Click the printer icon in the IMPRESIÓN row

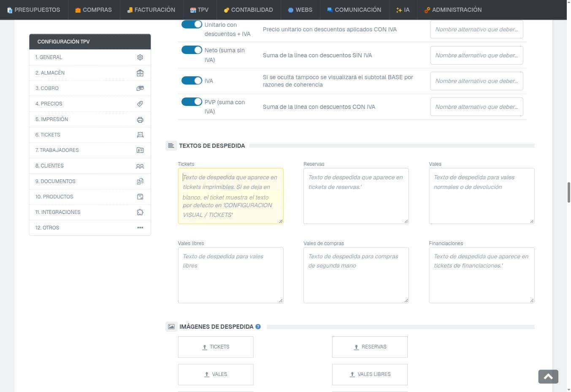[140, 119]
